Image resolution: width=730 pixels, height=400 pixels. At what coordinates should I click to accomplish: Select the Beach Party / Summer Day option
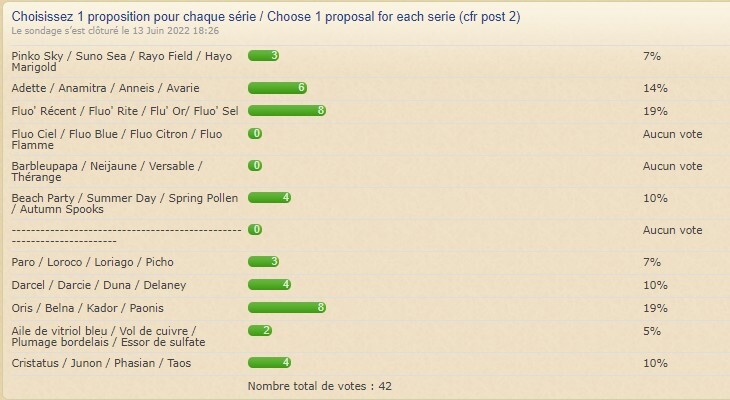(124, 203)
